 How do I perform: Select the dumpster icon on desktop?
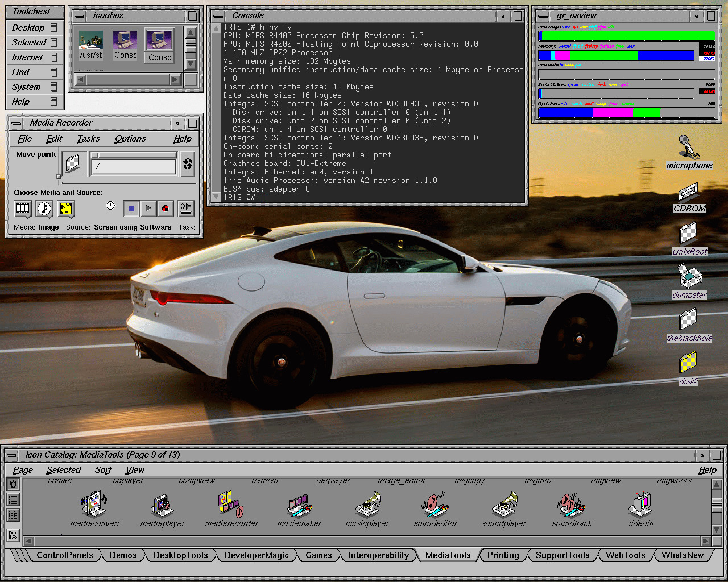point(689,277)
